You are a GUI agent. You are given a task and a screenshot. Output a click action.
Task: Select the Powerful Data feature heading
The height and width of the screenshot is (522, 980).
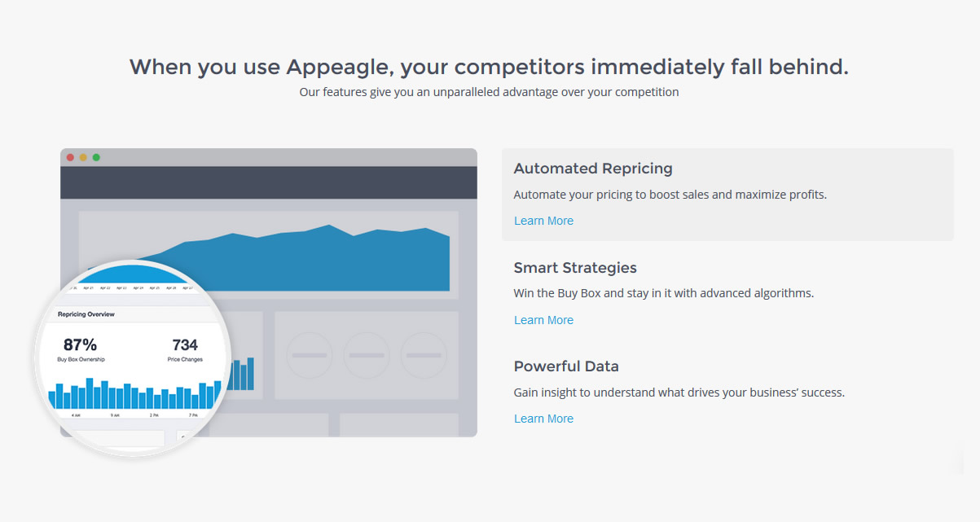pyautogui.click(x=566, y=366)
